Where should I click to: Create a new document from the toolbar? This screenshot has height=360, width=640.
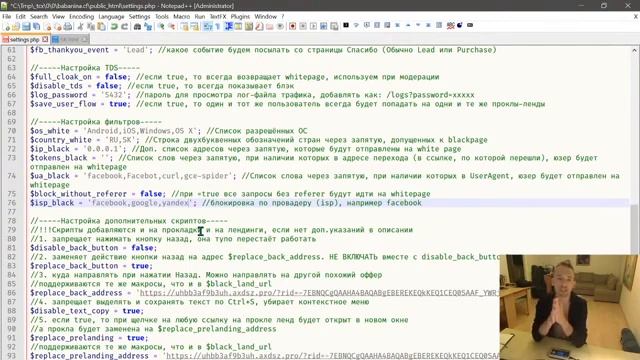(x=7, y=26)
